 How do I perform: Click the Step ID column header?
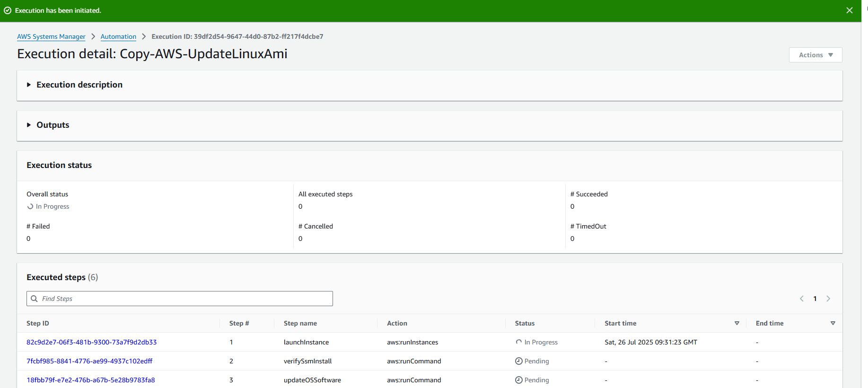[38, 323]
